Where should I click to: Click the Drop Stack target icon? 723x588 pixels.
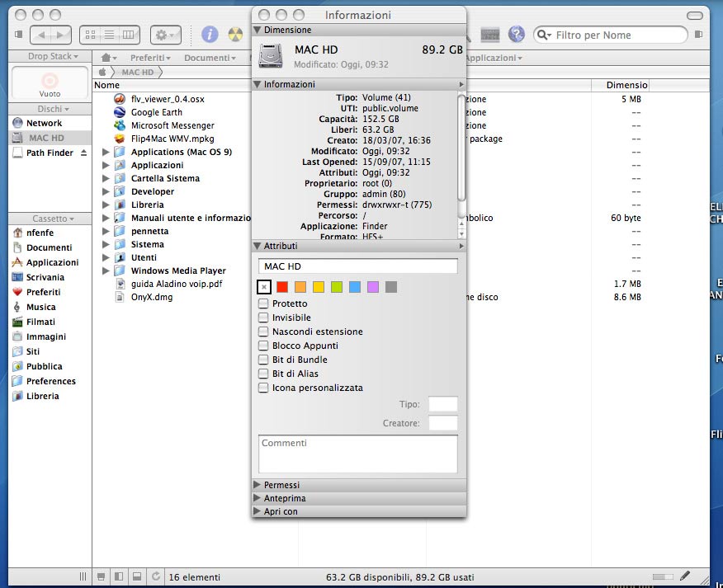pos(50,81)
